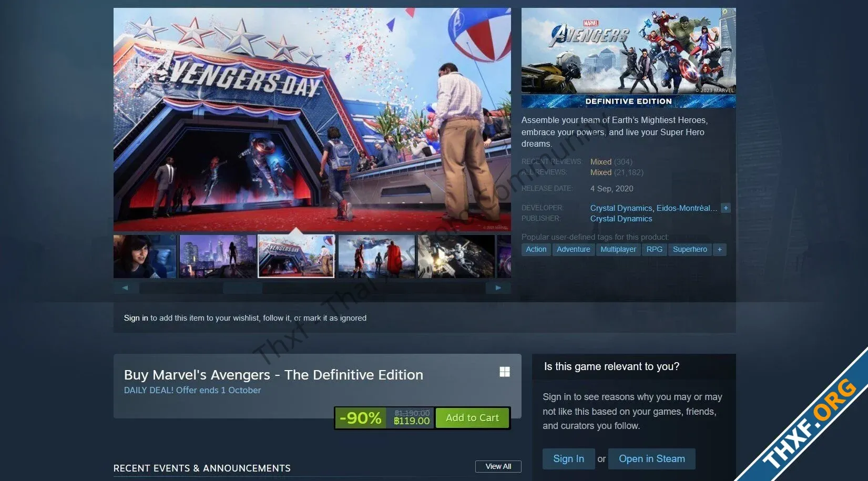Select Thor and heroes screenshot thumbnail
This screenshot has width=868, height=481.
coord(376,257)
